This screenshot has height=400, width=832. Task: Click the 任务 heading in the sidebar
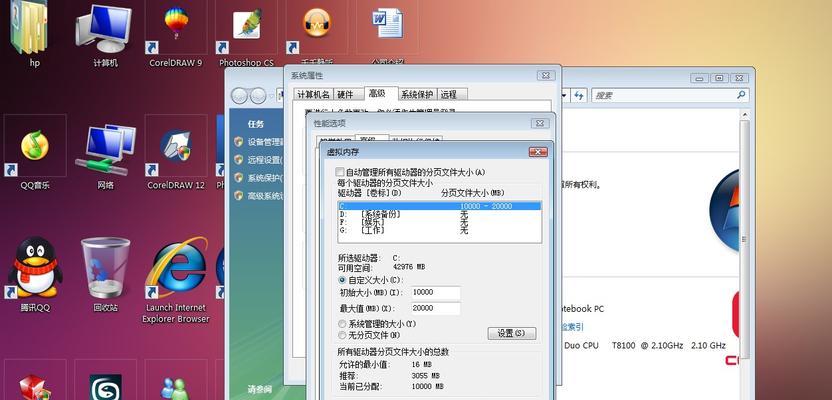tap(256, 124)
